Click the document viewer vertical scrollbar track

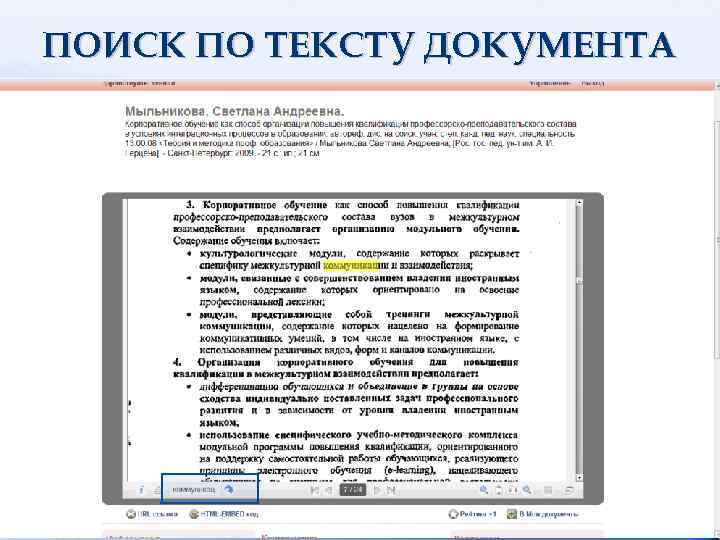point(579,340)
